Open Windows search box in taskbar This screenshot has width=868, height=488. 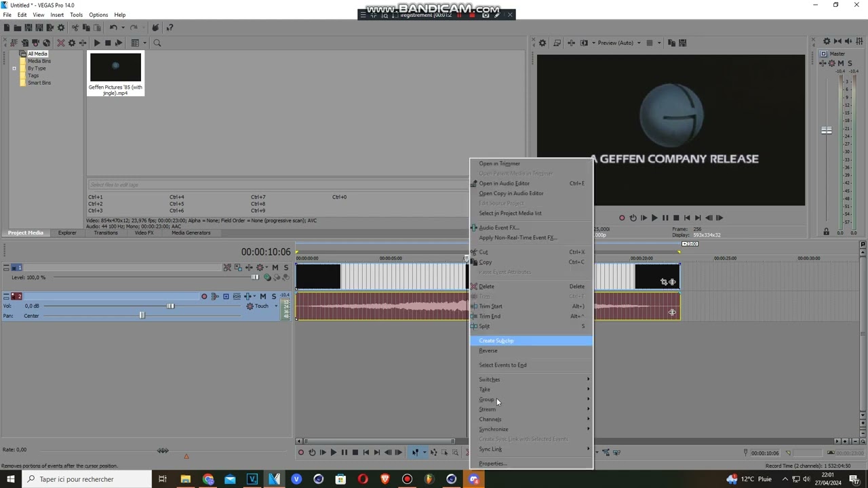pos(85,479)
